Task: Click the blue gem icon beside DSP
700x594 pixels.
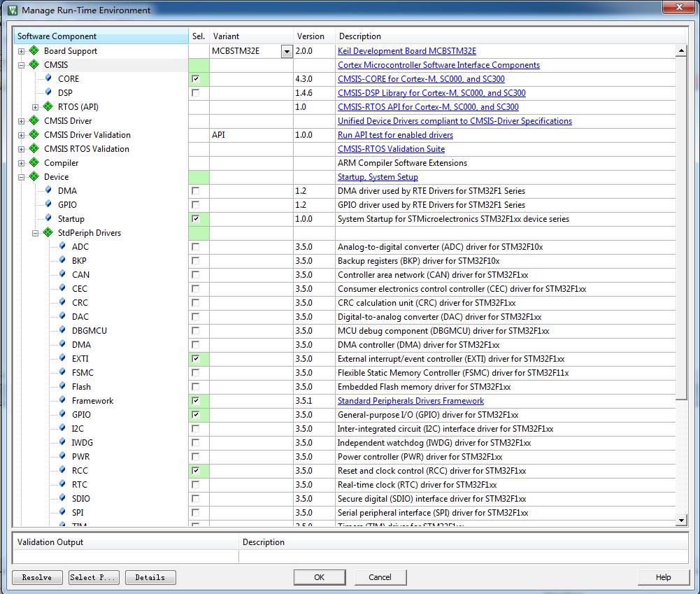Action: (x=48, y=92)
